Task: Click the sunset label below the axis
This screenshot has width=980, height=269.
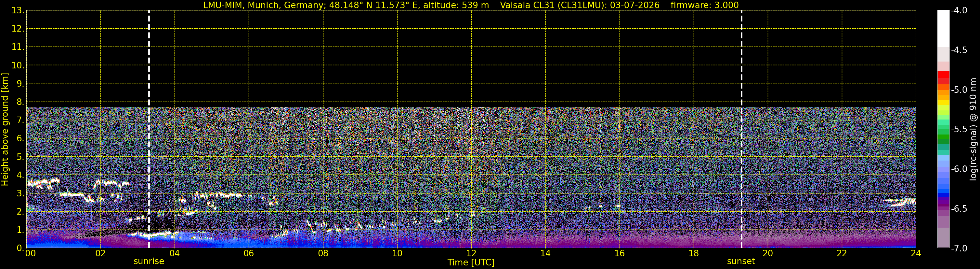Action: tap(741, 262)
